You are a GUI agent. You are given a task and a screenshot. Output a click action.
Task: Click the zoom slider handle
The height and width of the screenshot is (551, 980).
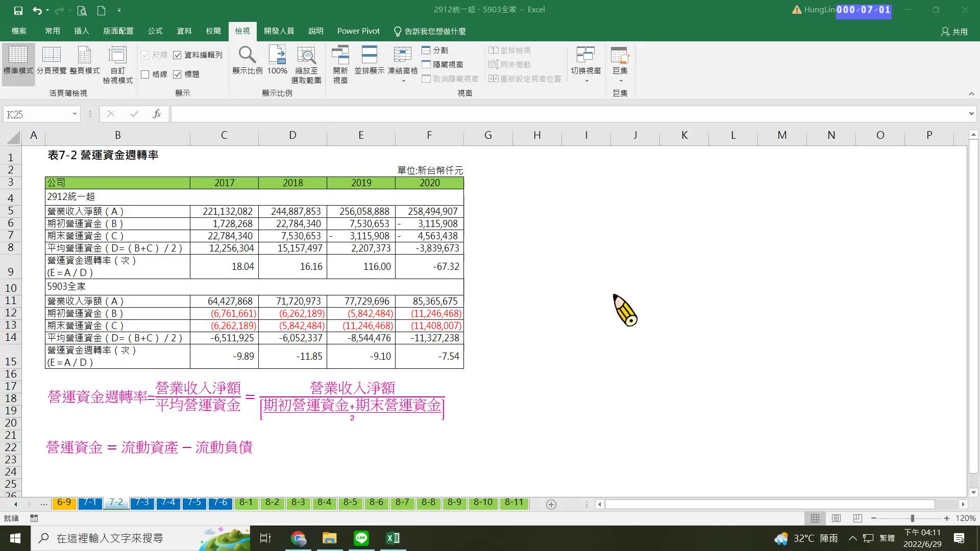pyautogui.click(x=912, y=518)
